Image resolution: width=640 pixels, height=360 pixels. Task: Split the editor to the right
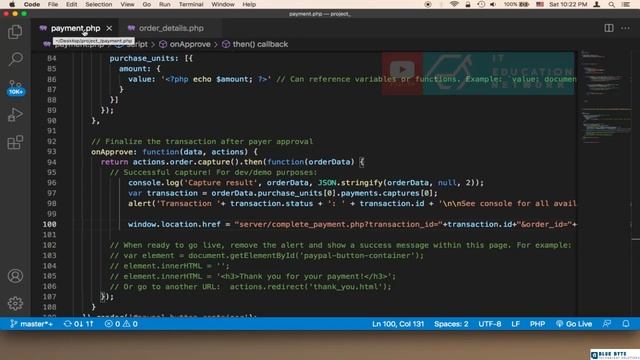click(609, 28)
